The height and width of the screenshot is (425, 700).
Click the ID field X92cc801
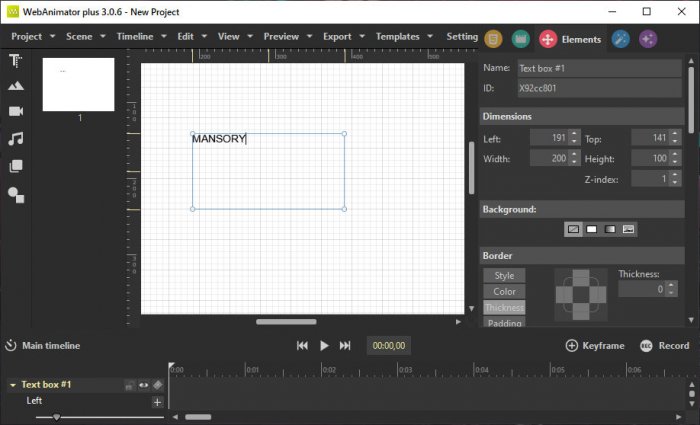point(599,88)
